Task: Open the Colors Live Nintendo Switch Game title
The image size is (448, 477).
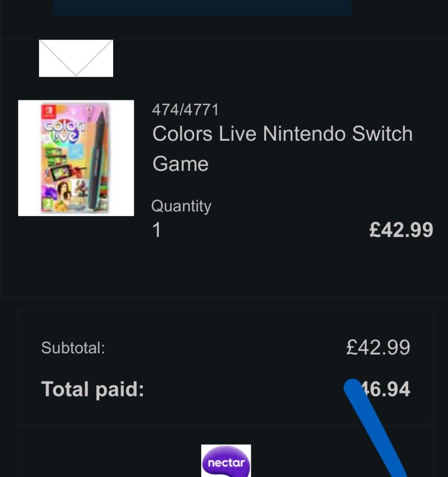Action: coord(282,148)
